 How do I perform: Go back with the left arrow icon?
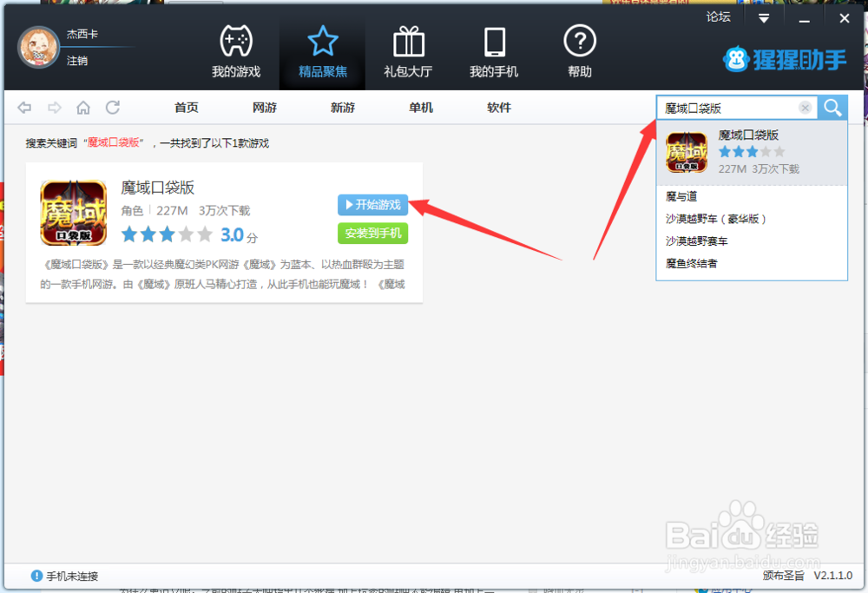coord(24,108)
